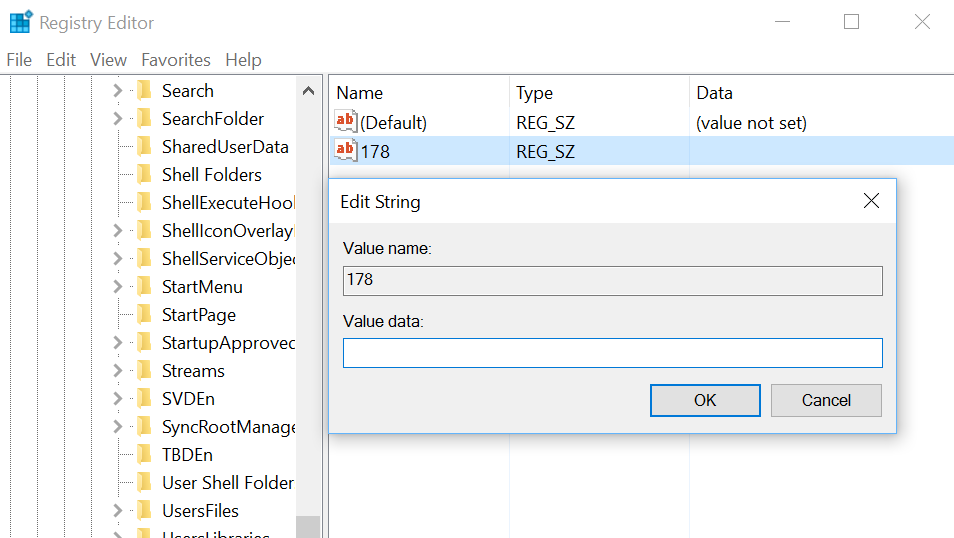Screen dimensions: 954x538
Task: Close the Edit String dialog
Action: [x=871, y=201]
